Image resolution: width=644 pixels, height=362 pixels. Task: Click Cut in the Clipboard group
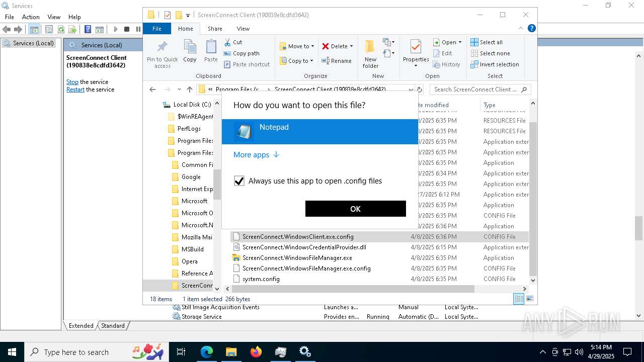[x=233, y=42]
